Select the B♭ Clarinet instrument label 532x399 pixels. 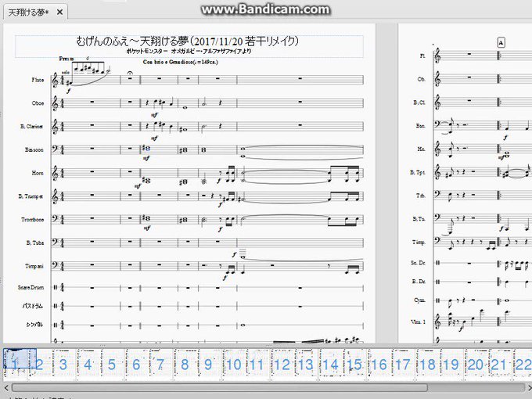(31, 127)
